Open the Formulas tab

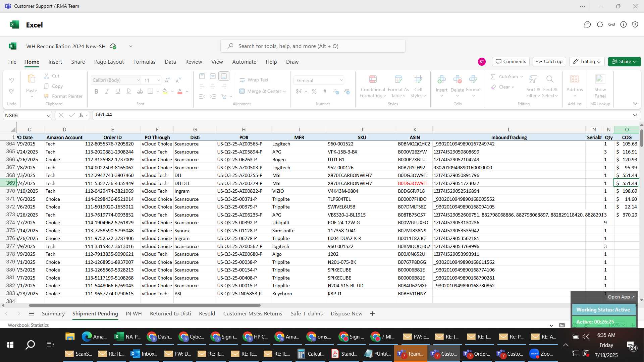(144, 62)
